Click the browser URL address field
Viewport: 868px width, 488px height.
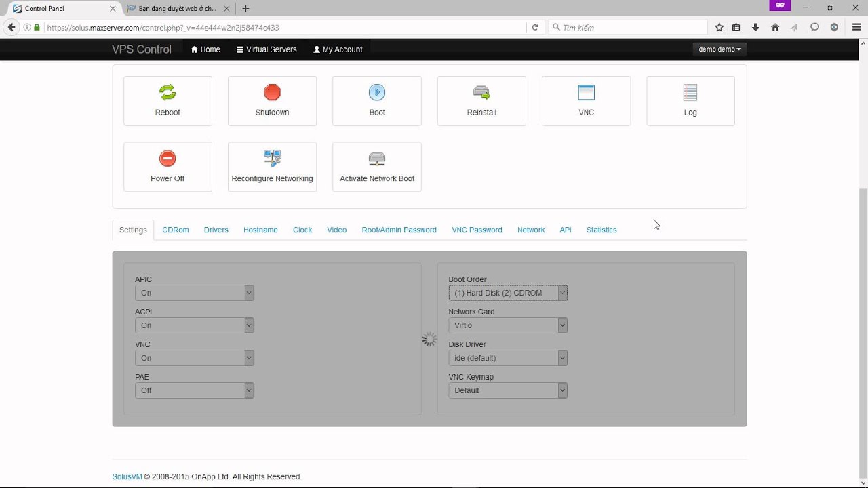[285, 28]
